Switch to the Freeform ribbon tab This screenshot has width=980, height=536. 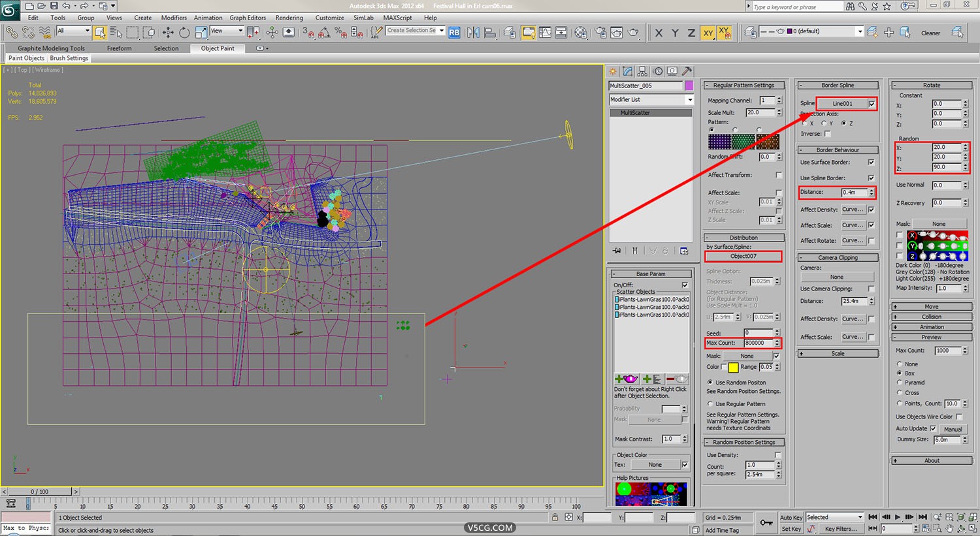pyautogui.click(x=119, y=48)
